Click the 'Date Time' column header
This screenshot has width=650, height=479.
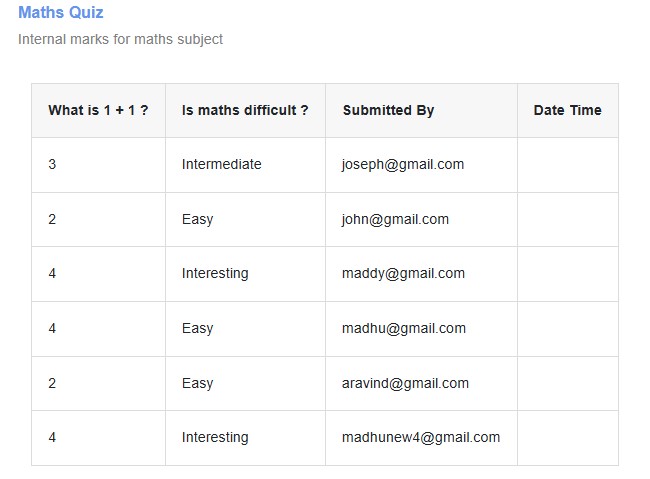click(x=567, y=110)
